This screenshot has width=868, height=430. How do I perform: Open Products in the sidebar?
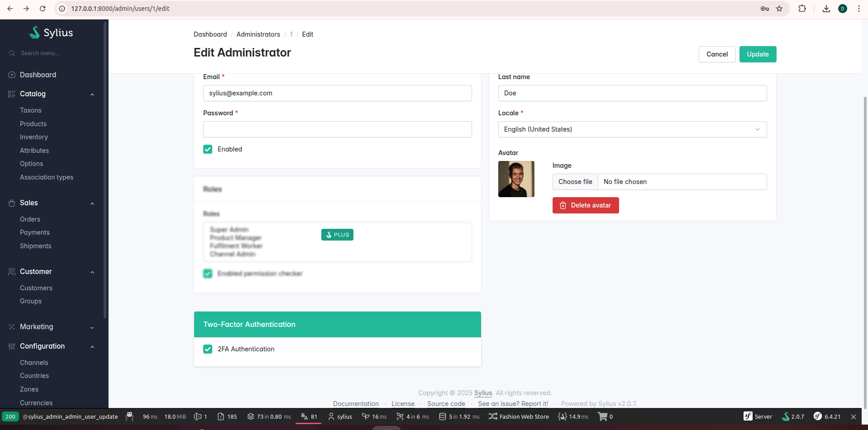[33, 124]
